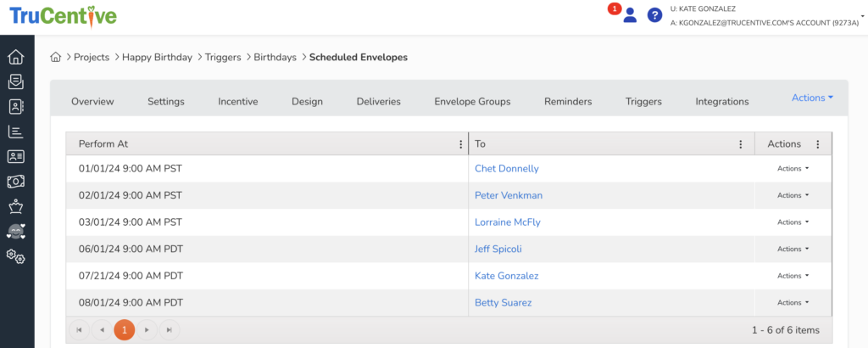Select page 1 in the pagination bar
This screenshot has width=868, height=348.
click(x=124, y=329)
